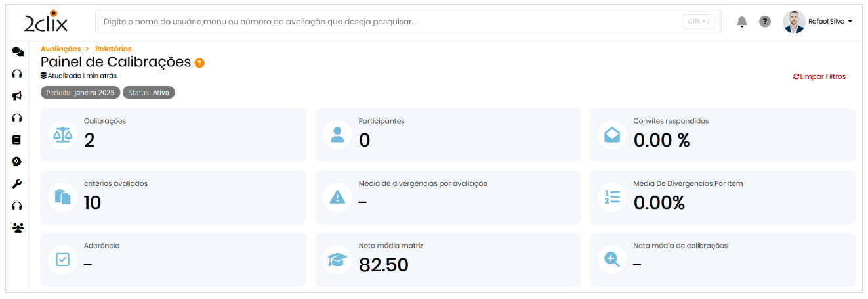This screenshot has height=299, width=868.
Task: Click the 2clix logo
Action: pyautogui.click(x=46, y=22)
